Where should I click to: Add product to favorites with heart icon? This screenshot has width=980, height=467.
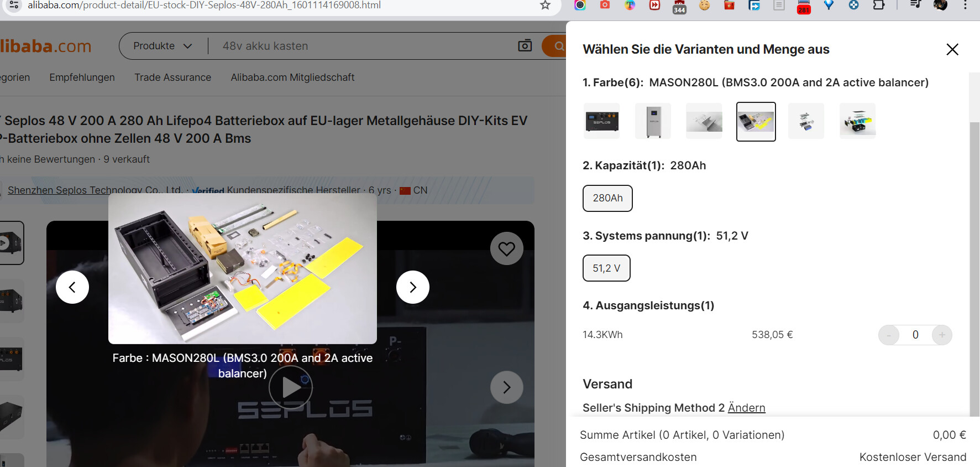(506, 248)
